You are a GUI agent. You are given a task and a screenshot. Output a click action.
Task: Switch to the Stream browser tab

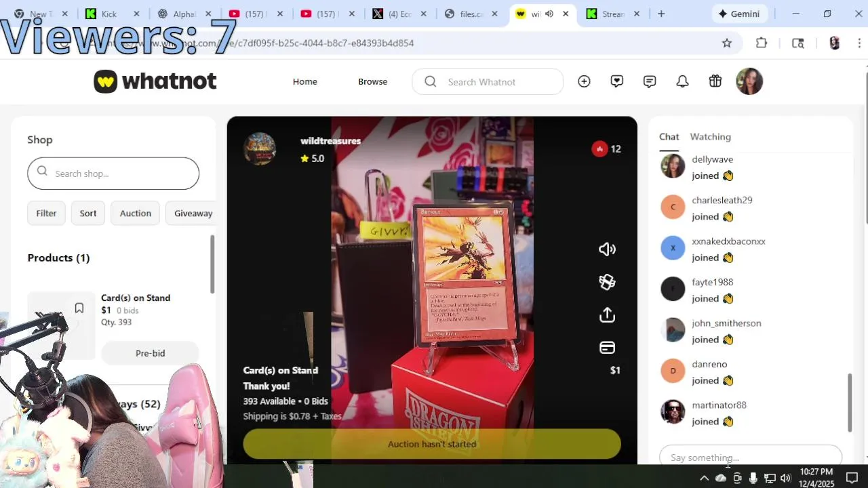pos(613,14)
